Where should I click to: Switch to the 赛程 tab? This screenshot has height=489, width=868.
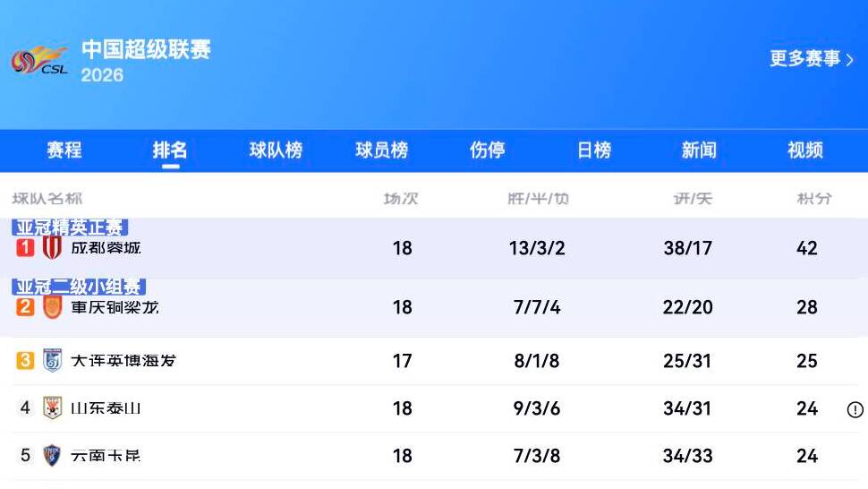click(64, 150)
